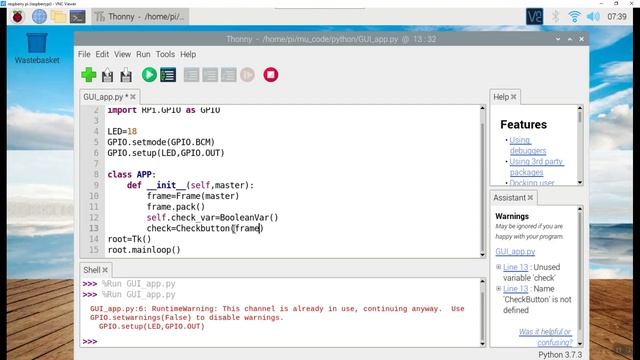The image size is (640, 360).
Task: Open the Wastebasket desktop icon
Action: click(37, 48)
